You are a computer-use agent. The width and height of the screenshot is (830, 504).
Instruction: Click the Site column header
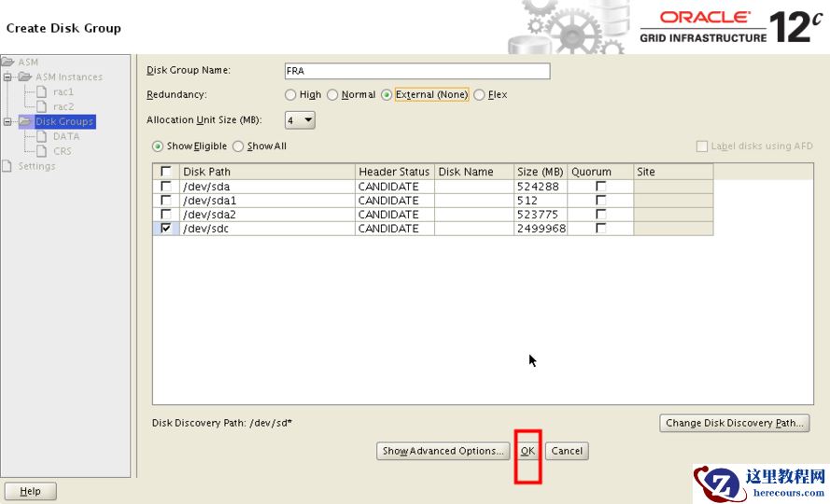[x=673, y=172]
